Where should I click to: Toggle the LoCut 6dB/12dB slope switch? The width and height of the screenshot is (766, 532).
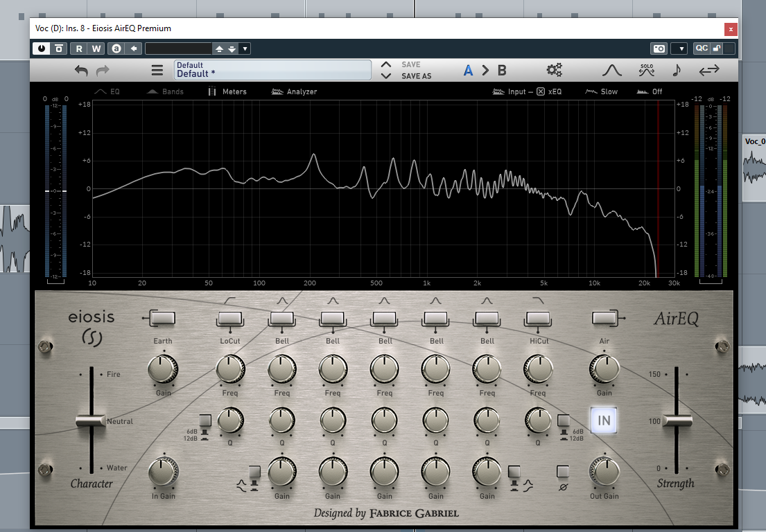[205, 420]
